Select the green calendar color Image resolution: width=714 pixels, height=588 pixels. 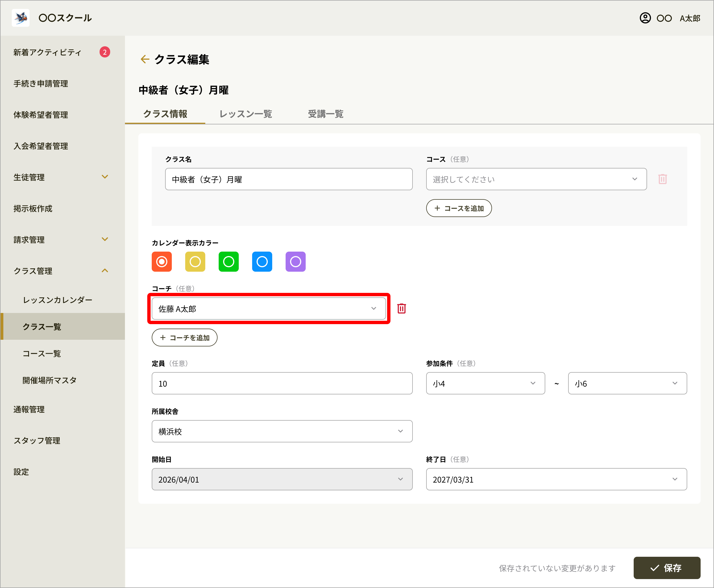point(229,262)
